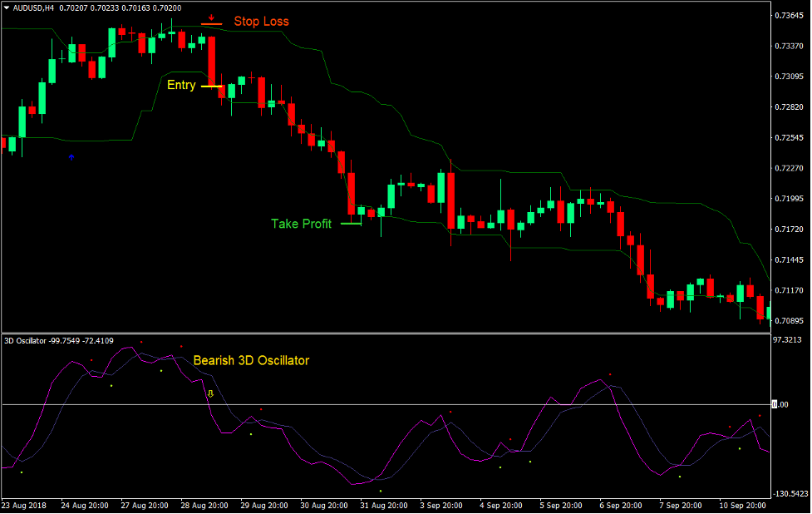Click the yellow Entry text label
This screenshot has width=812, height=514.
[x=181, y=85]
